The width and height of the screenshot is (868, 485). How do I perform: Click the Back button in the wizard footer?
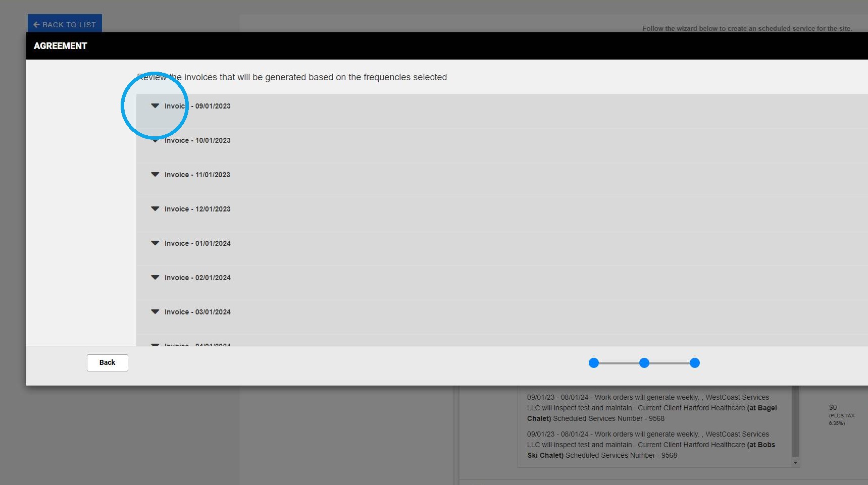tap(108, 363)
